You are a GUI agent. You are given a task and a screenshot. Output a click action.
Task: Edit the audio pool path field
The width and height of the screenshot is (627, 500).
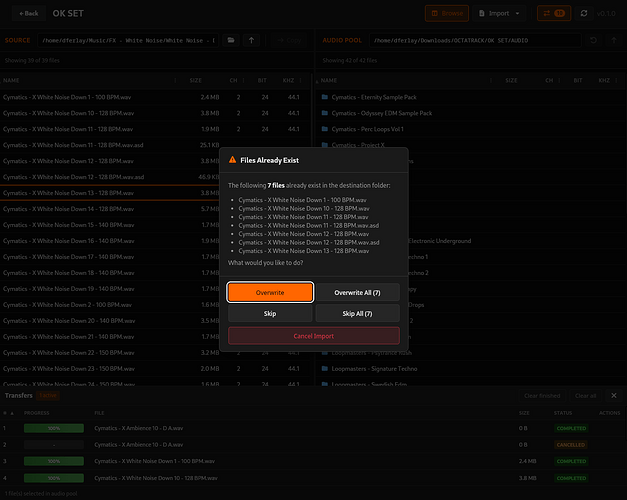point(475,40)
